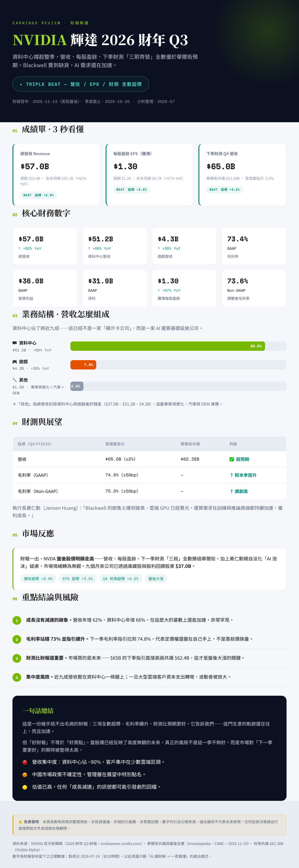This screenshot has height=868, width=299.
Task: Click the Q4 財測超標 +4.2% tag
Action: [120, 579]
